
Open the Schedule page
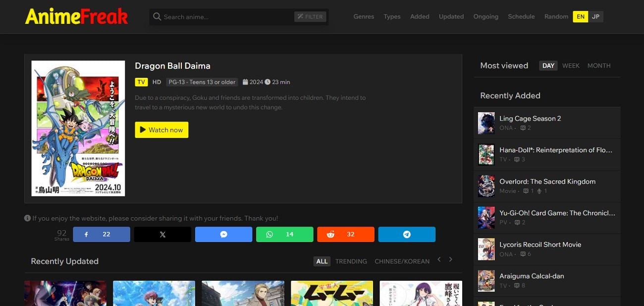coord(521,16)
